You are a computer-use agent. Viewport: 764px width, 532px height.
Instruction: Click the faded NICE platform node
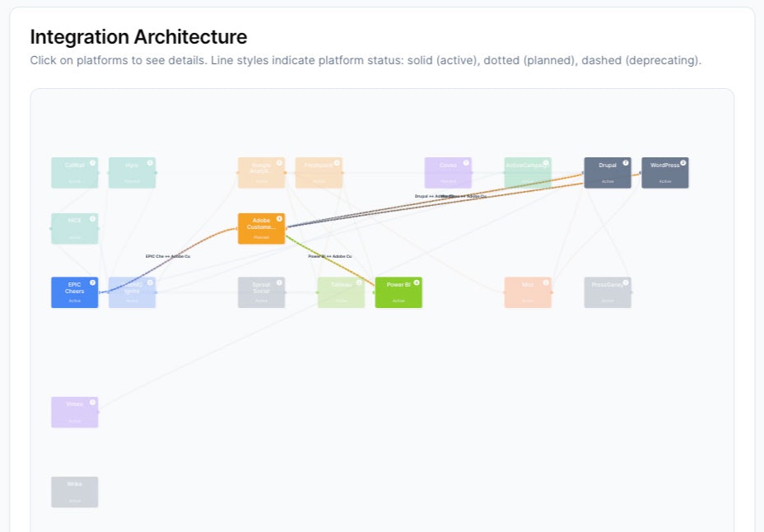(75, 228)
